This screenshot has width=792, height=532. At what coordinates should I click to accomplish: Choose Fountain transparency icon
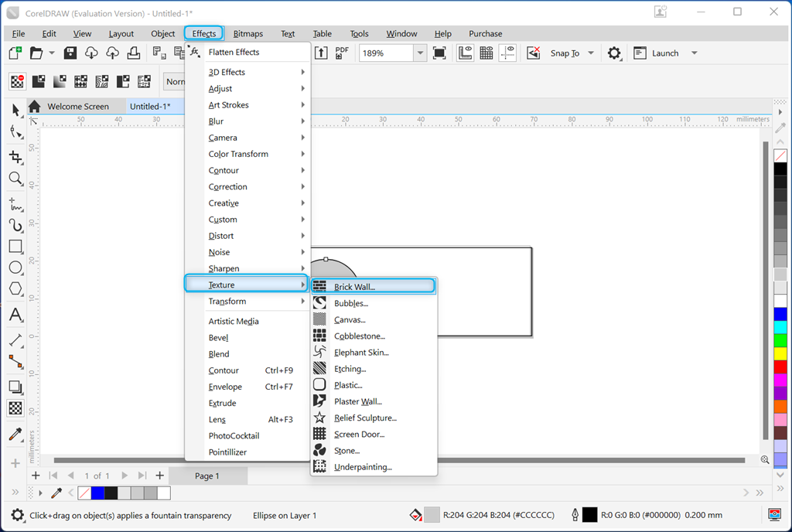pyautogui.click(x=60, y=81)
